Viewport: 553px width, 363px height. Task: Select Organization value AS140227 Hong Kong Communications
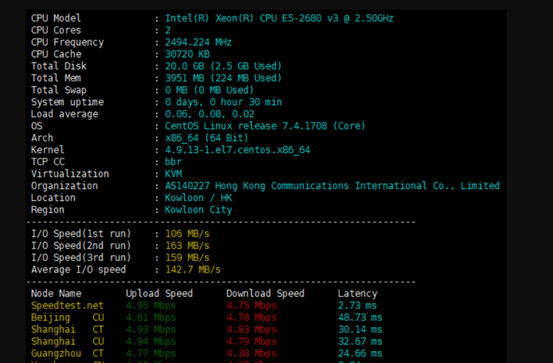[257, 186]
